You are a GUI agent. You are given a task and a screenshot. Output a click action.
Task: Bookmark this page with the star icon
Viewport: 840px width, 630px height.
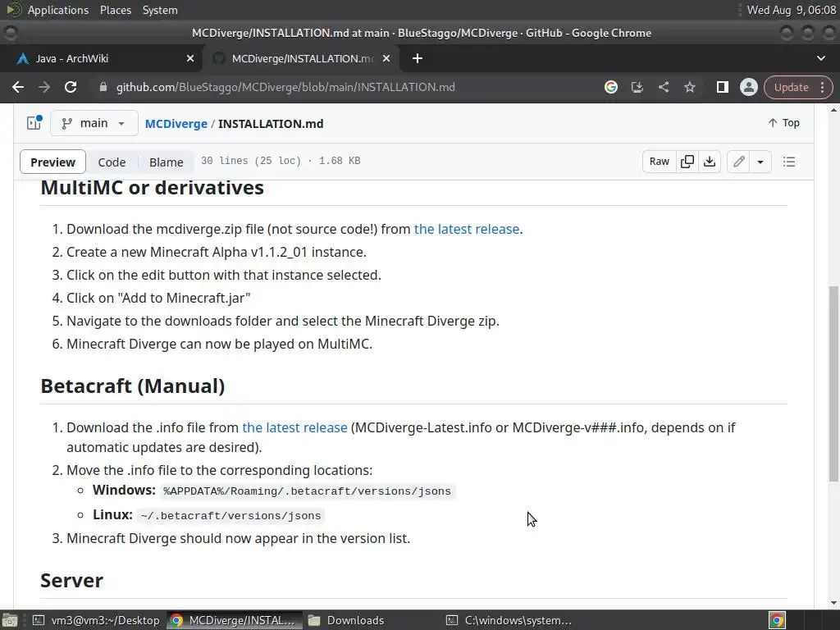click(x=689, y=87)
